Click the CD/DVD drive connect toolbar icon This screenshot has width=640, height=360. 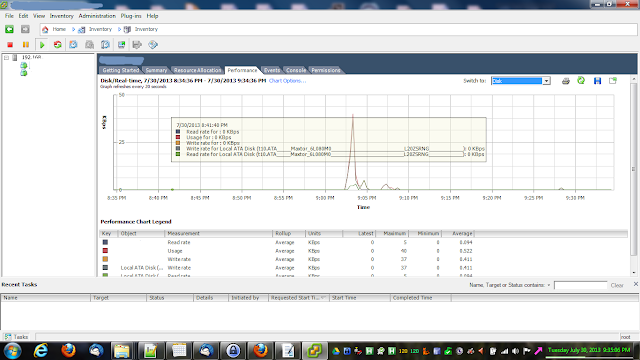click(x=153, y=44)
